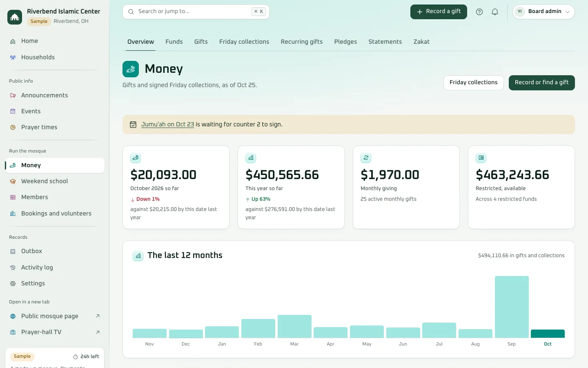Screen dimensions: 588x368
Task: Click the Down 1% indicator
Action: click(x=145, y=199)
